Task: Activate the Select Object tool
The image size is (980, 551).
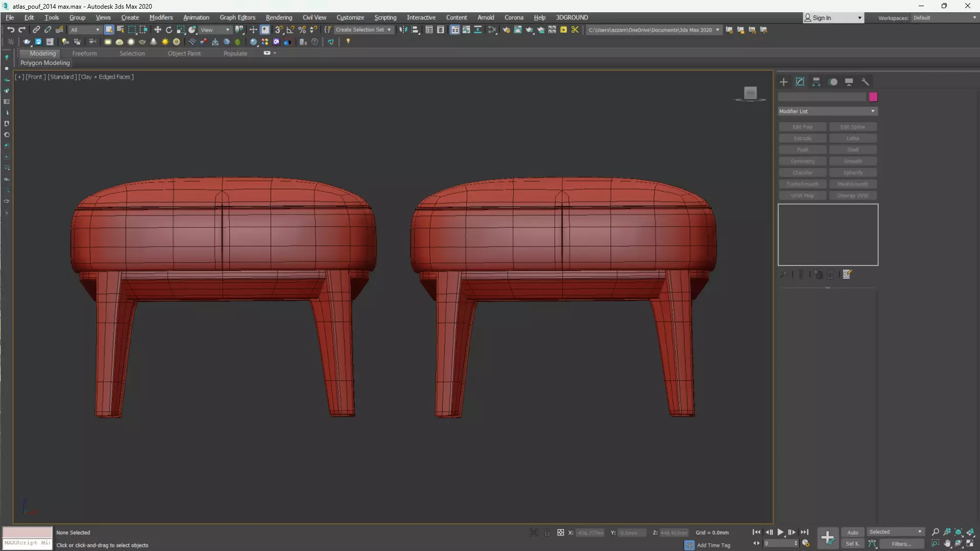Action: coord(109,30)
